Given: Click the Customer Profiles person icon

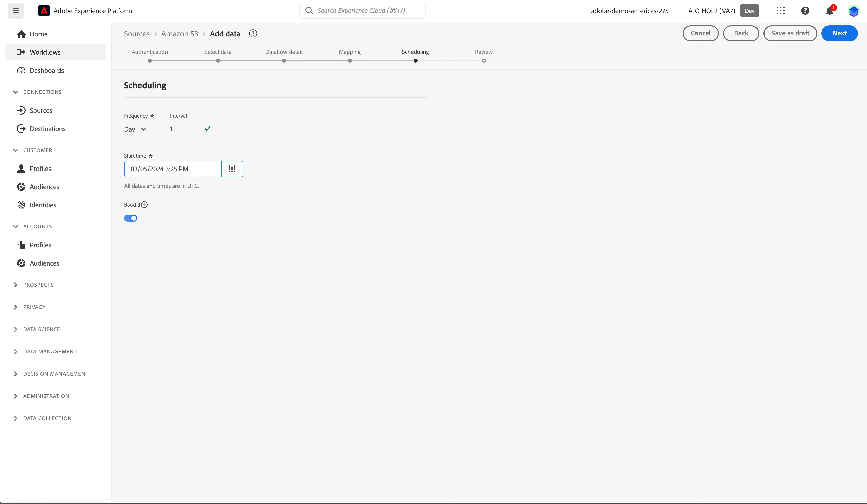Looking at the screenshot, I should (x=21, y=169).
